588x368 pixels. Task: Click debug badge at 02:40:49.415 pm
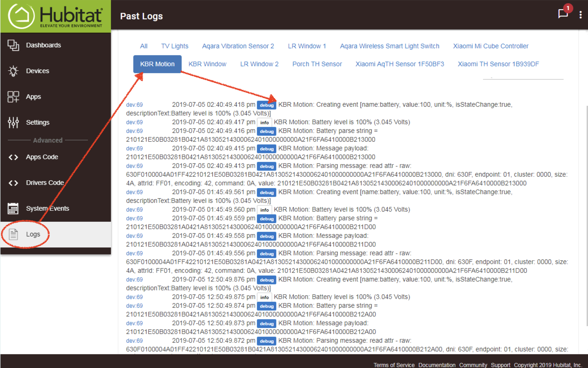tap(266, 149)
